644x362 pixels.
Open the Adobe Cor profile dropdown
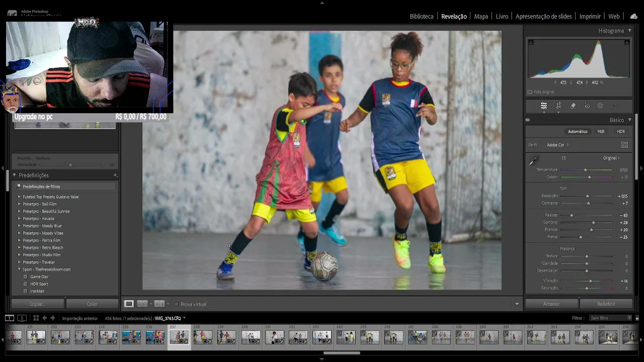(x=558, y=145)
